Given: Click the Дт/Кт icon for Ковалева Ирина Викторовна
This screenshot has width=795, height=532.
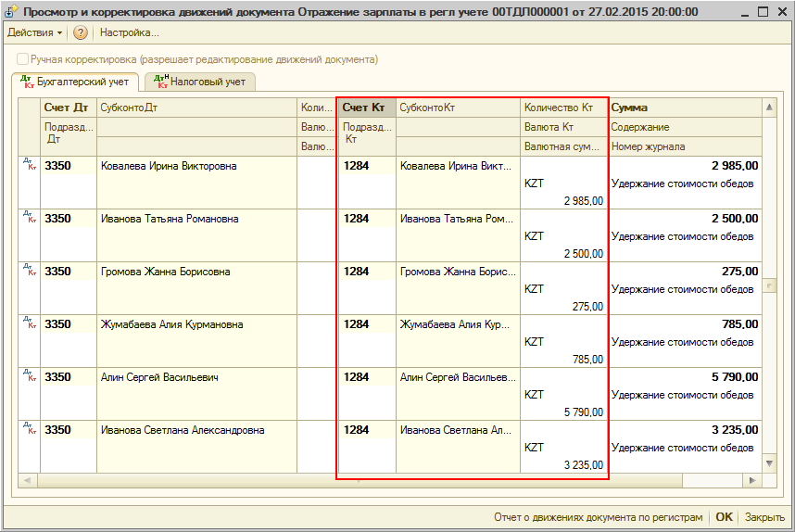Looking at the screenshot, I should pyautogui.click(x=29, y=165).
